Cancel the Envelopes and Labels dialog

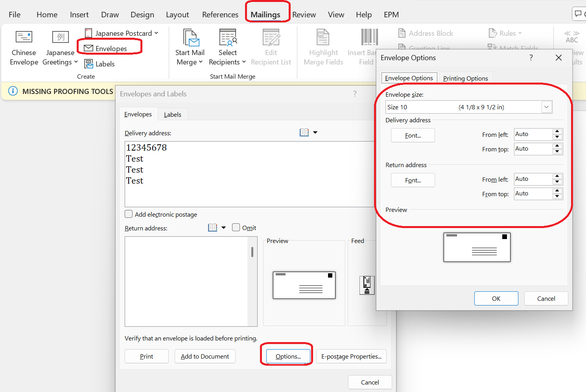(x=370, y=382)
